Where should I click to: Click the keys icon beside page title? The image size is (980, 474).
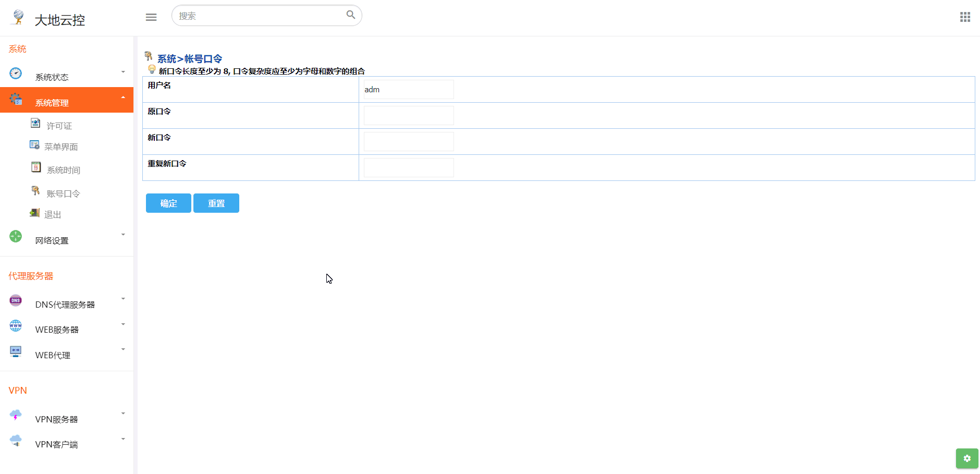click(x=149, y=56)
